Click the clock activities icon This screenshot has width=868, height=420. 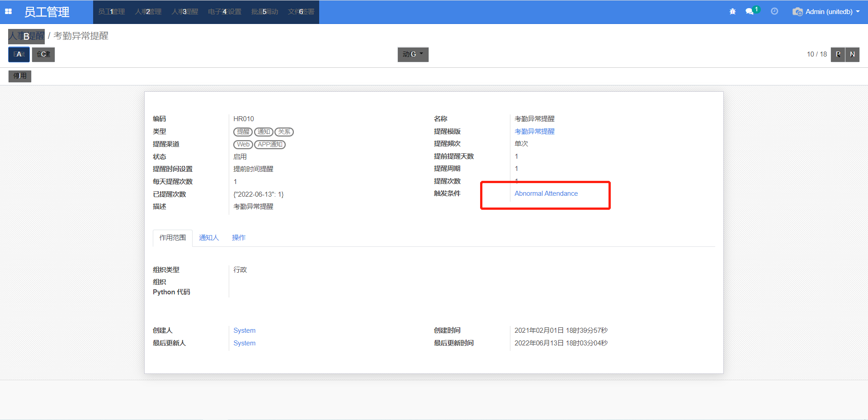coord(774,12)
